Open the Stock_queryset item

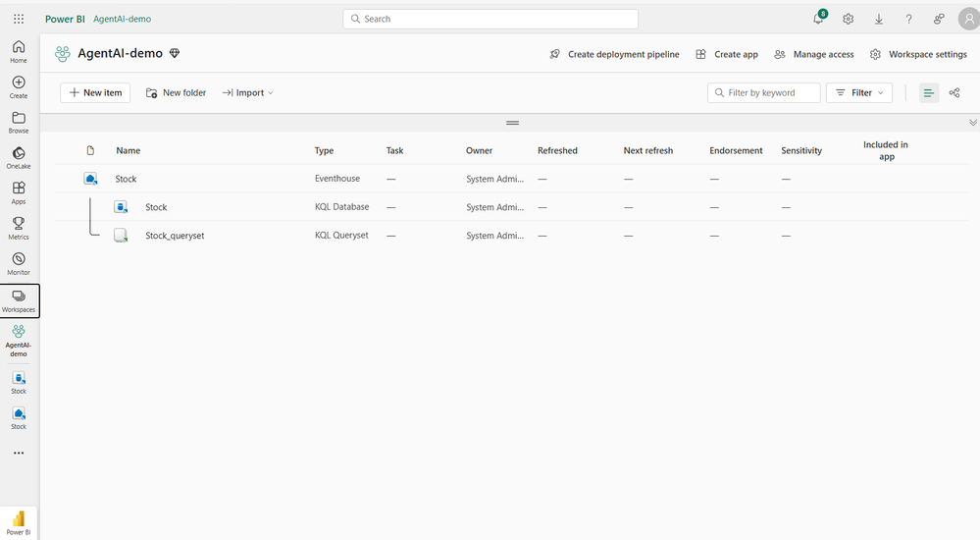pos(175,236)
